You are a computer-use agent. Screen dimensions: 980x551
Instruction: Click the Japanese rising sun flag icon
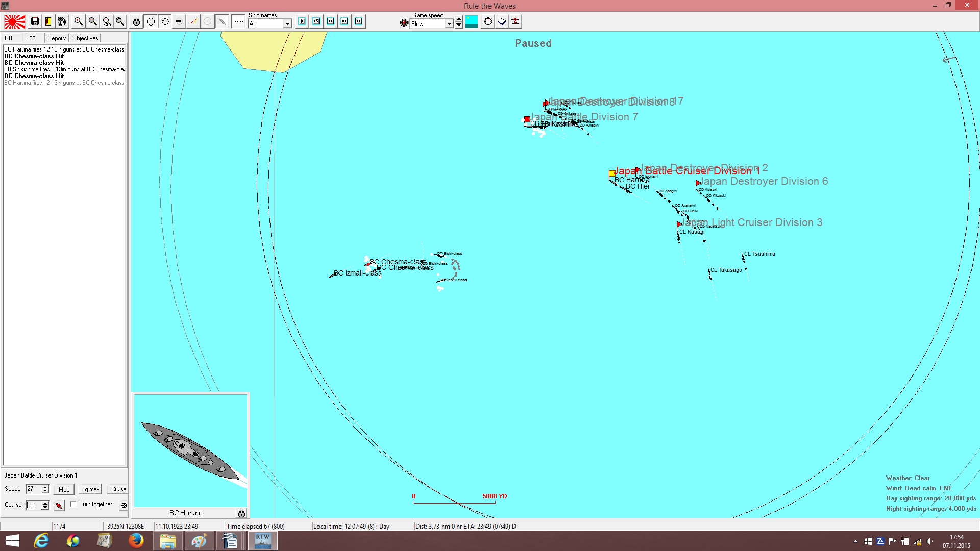15,21
